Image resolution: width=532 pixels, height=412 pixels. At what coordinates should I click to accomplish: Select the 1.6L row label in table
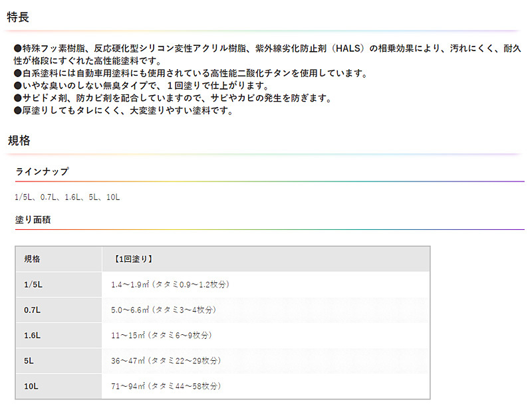click(x=33, y=335)
